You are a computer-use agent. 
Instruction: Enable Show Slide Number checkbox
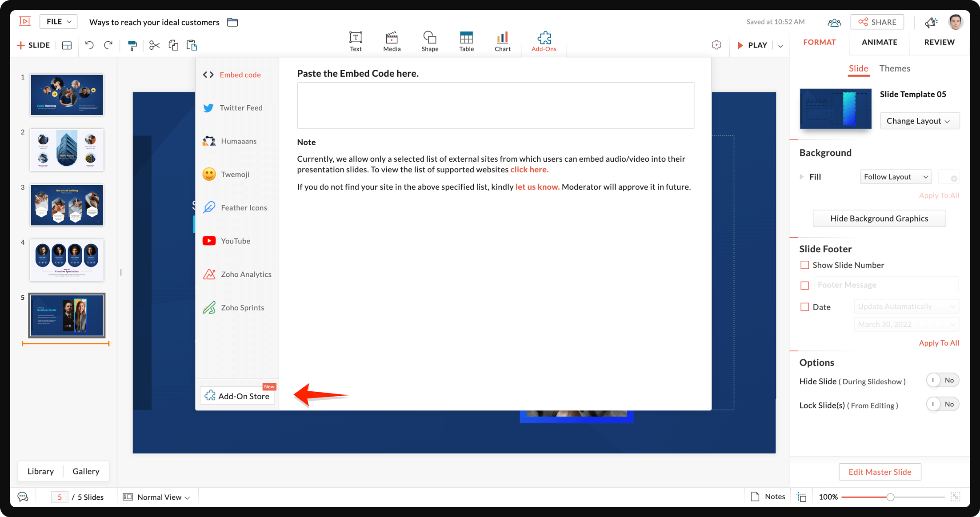pos(804,265)
